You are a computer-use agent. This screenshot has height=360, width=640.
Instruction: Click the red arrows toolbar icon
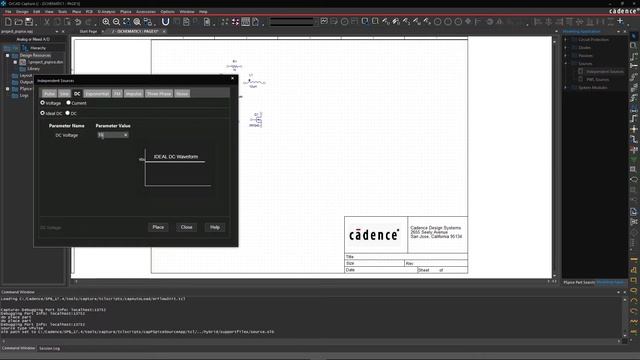tap(236, 22)
